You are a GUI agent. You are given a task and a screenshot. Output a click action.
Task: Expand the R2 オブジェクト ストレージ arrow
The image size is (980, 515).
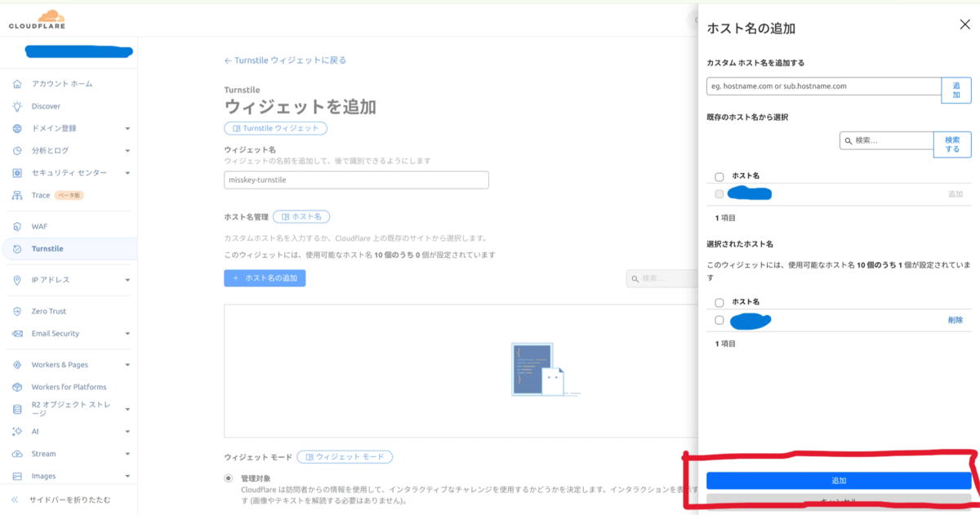[x=127, y=409]
